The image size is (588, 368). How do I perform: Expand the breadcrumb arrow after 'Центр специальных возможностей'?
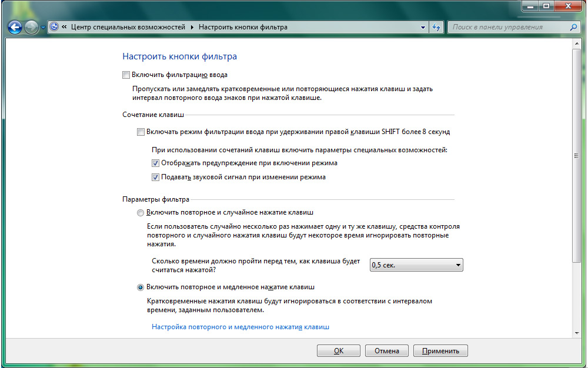coord(192,28)
